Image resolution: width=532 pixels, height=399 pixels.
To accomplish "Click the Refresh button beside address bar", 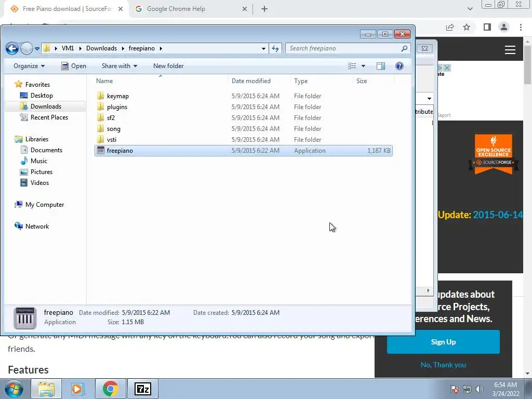I will coord(275,48).
